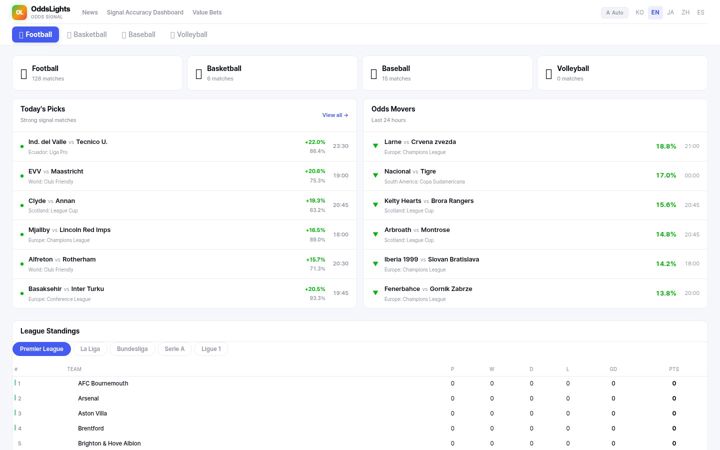Select Serie A standings tab
Viewport: 720px width, 450px height.
click(x=174, y=349)
